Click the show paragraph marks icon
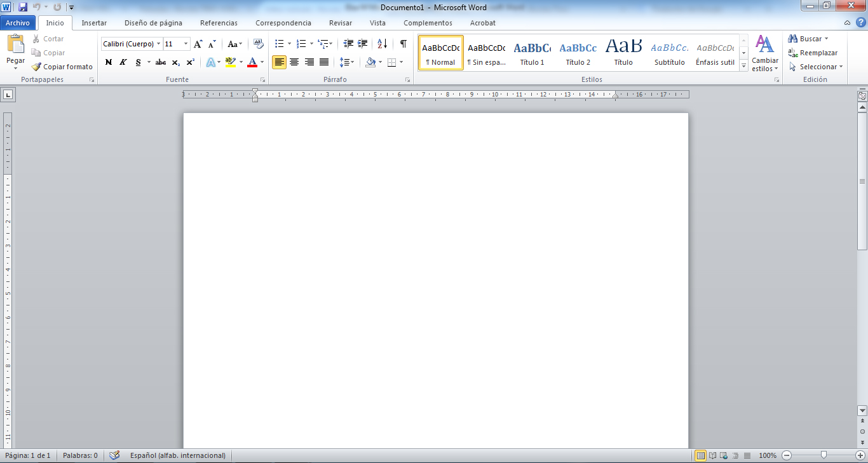 [403, 44]
